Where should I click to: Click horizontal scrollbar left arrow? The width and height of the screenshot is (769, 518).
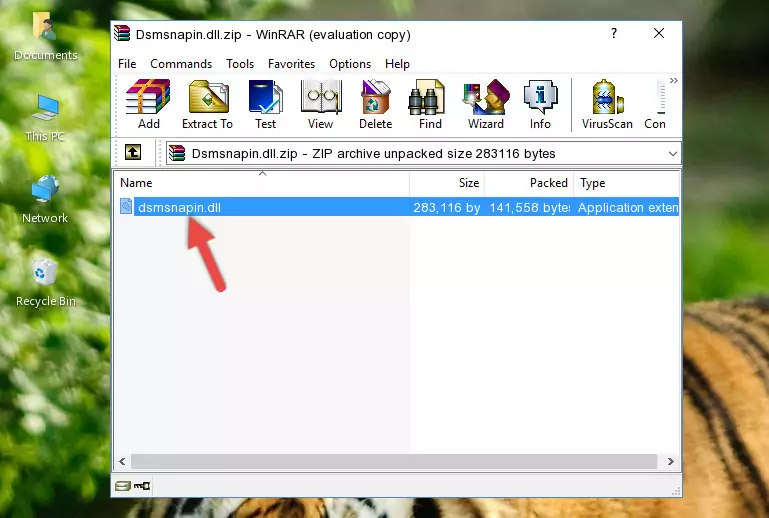(122, 461)
